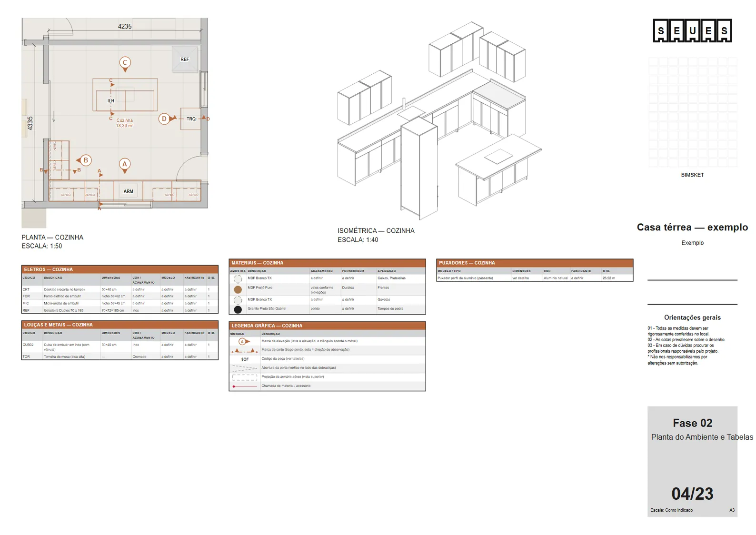Click the SOF piece code sample in legend
This screenshot has height=535, width=756.
245,359
